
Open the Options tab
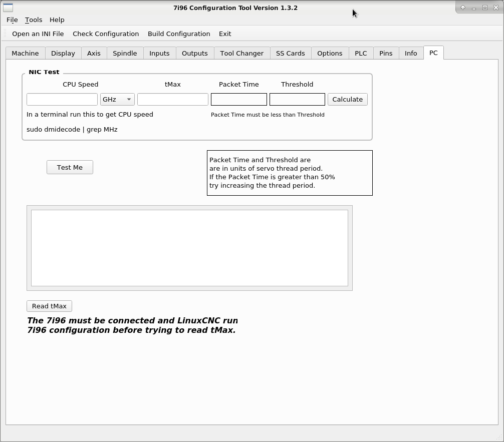click(x=330, y=54)
